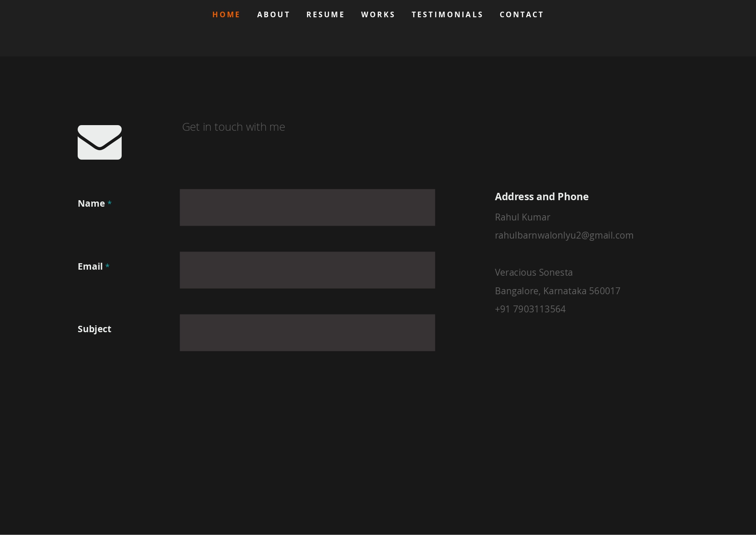
Task: Click the envelope email icon
Action: (x=99, y=142)
